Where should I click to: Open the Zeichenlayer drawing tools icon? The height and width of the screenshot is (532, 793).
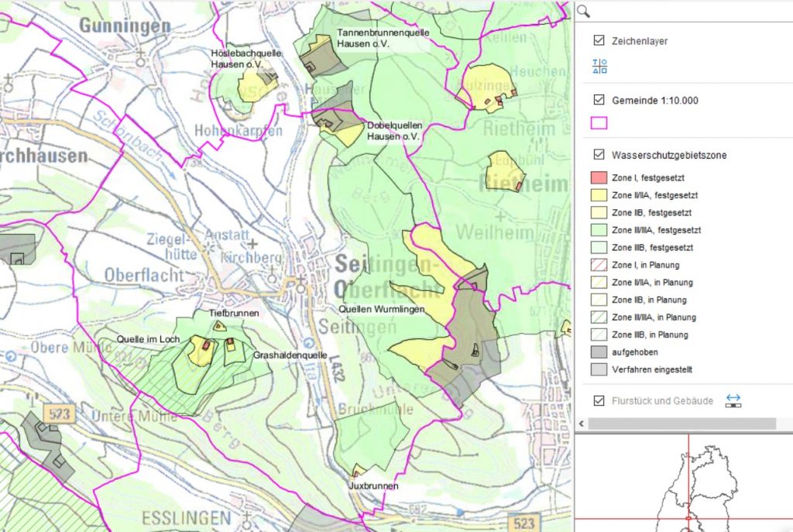pyautogui.click(x=599, y=66)
